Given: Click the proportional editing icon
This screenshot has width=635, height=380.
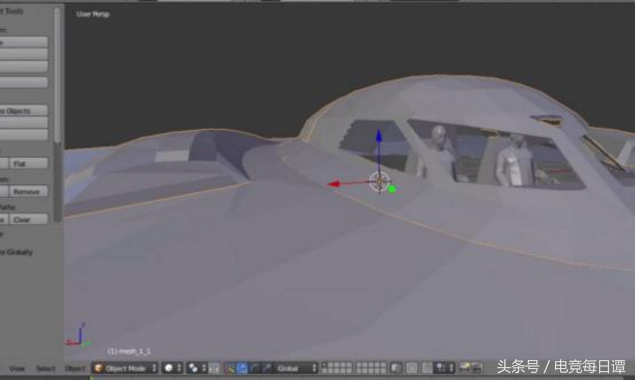Looking at the screenshot, I should coord(411,368).
